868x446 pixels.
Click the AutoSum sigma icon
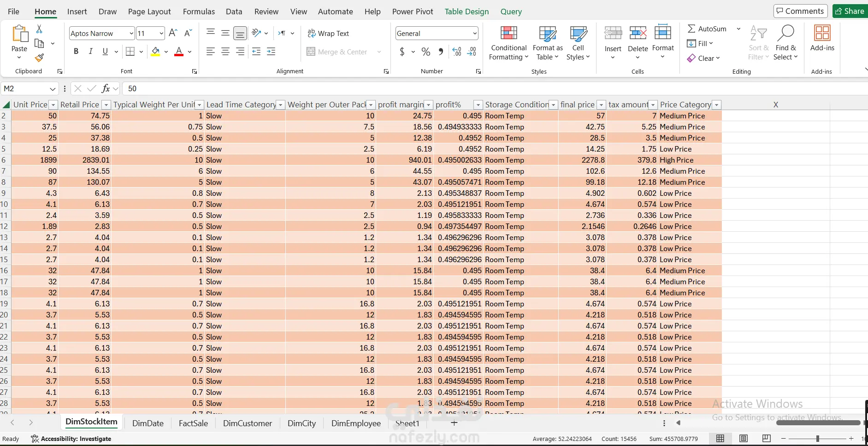pyautogui.click(x=691, y=29)
